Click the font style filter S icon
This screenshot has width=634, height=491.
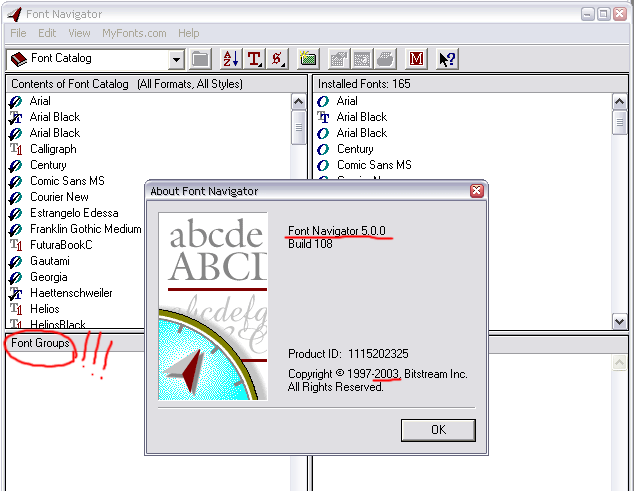278,59
